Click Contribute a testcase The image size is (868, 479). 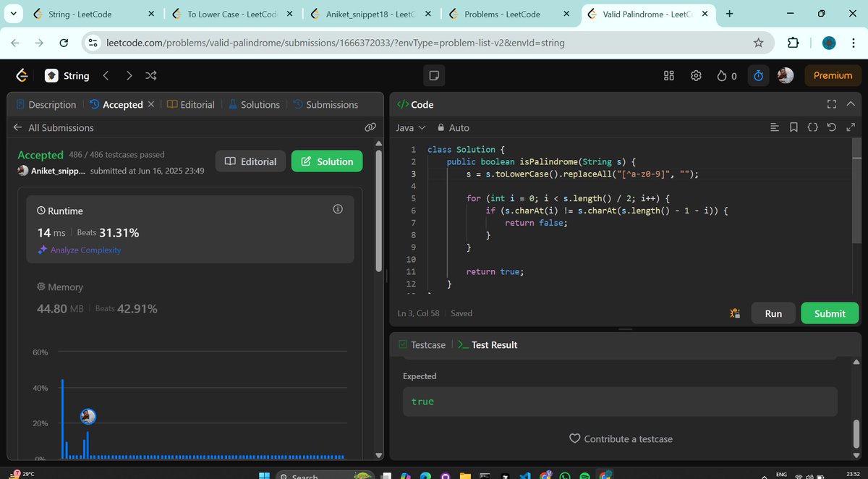621,438
